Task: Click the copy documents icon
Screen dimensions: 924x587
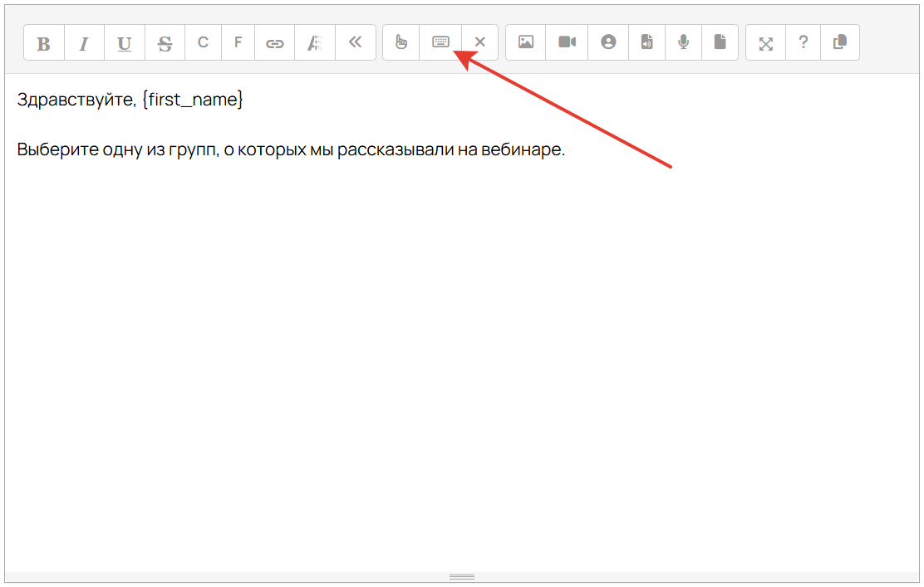Action: pos(840,42)
